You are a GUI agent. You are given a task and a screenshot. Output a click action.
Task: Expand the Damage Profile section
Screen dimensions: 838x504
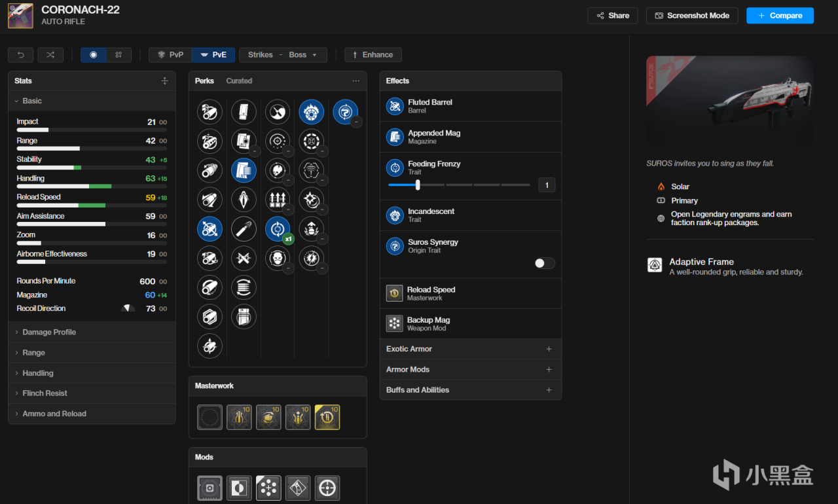pos(92,332)
